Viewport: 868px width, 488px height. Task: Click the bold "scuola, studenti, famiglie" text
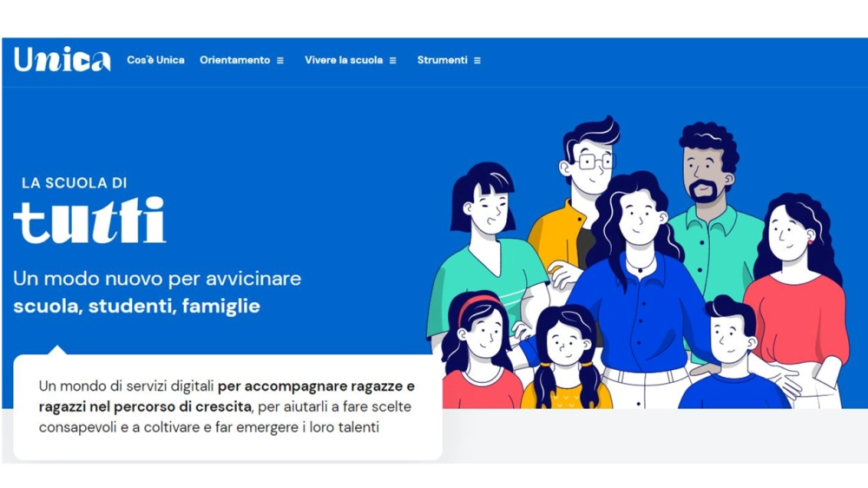pos(137,306)
